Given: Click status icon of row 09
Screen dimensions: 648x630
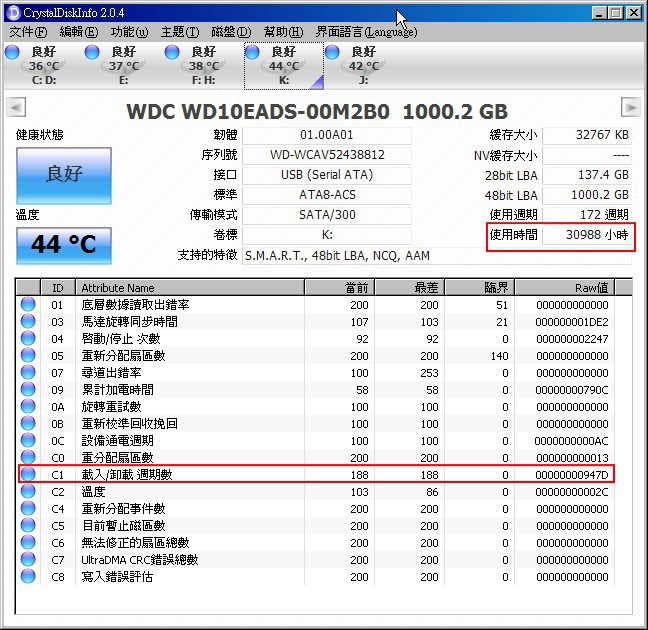Looking at the screenshot, I should point(28,389).
